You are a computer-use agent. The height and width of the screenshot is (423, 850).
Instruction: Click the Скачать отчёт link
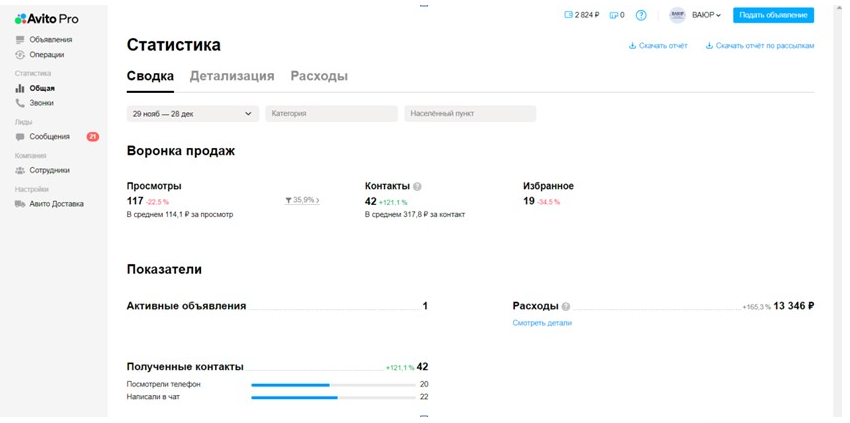click(x=658, y=46)
